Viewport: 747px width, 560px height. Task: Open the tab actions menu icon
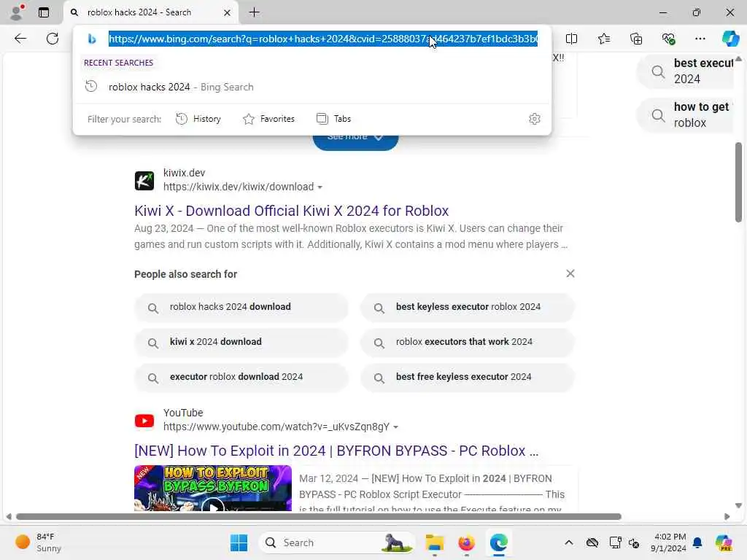coord(43,12)
